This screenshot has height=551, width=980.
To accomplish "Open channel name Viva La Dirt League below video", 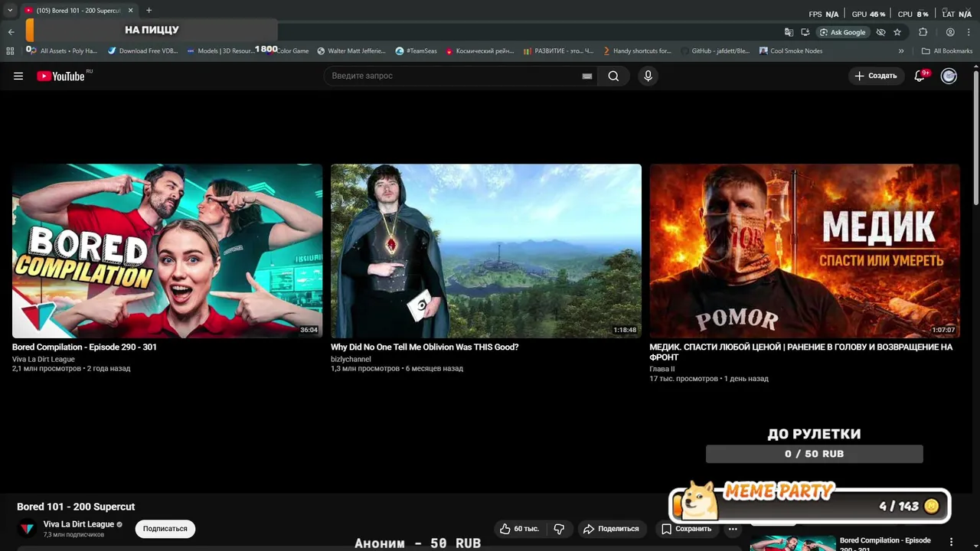I will coord(79,524).
